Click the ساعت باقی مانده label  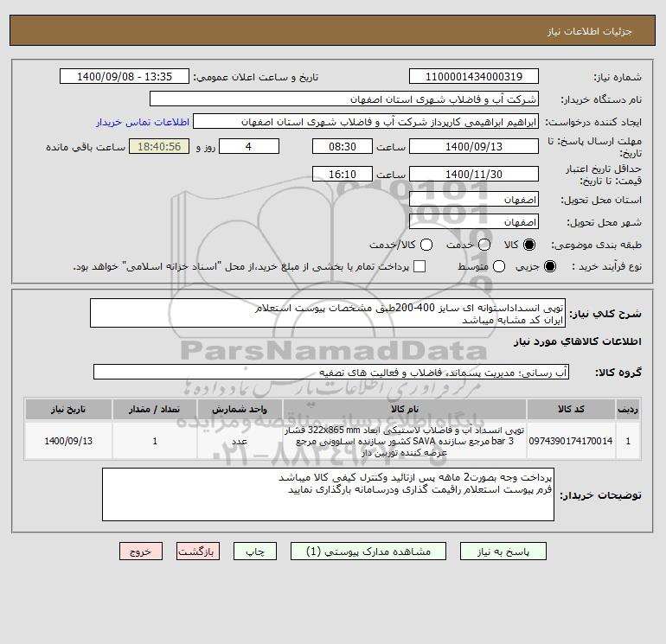point(86,147)
